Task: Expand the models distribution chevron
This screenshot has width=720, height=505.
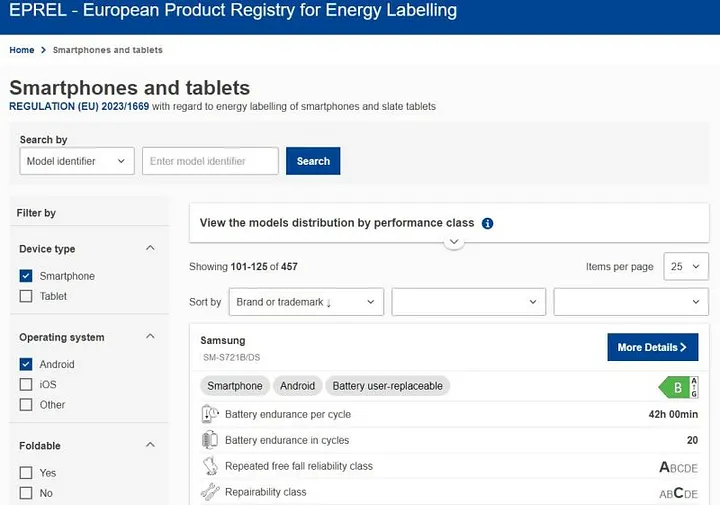Action: (x=454, y=242)
